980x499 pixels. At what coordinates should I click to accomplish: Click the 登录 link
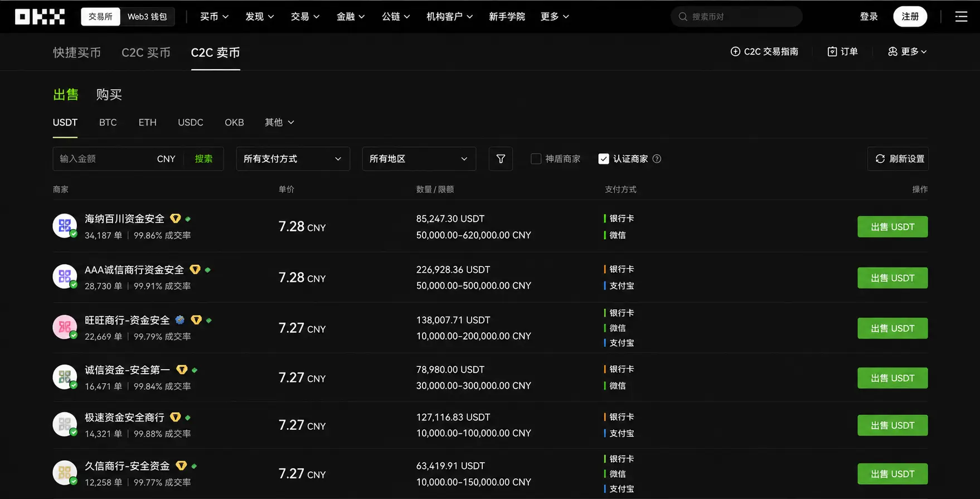[869, 17]
